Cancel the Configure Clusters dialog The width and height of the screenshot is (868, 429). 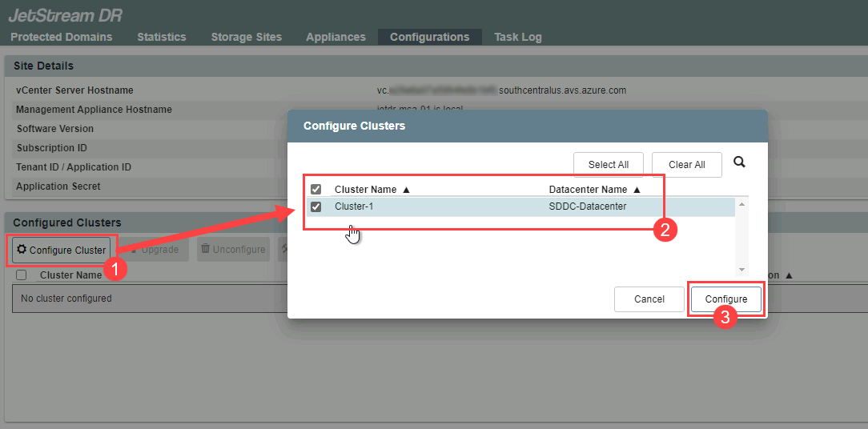(x=649, y=299)
